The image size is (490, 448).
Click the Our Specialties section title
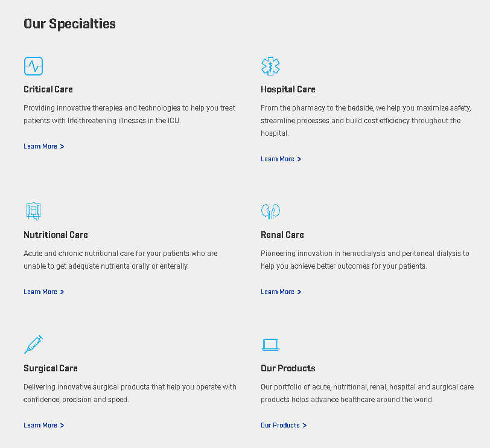(69, 24)
